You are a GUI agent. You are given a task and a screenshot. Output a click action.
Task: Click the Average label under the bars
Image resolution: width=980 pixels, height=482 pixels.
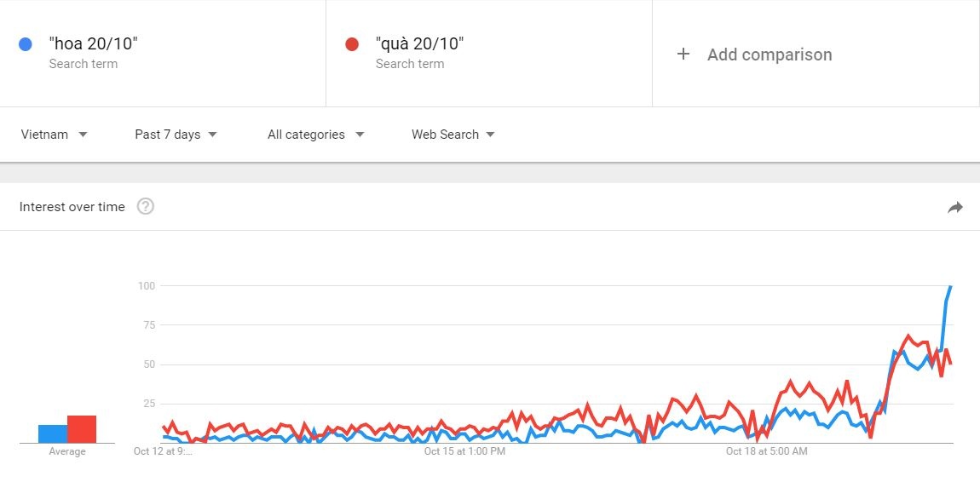coord(67,451)
